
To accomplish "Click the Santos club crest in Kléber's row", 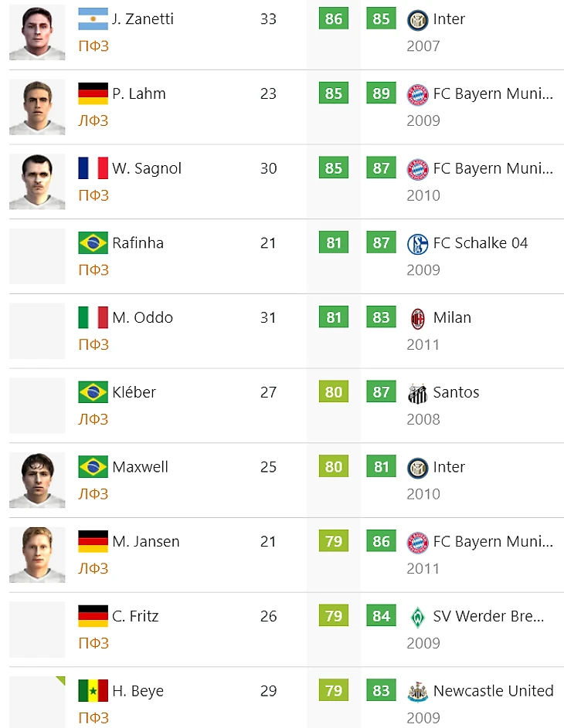I will pos(417,393).
